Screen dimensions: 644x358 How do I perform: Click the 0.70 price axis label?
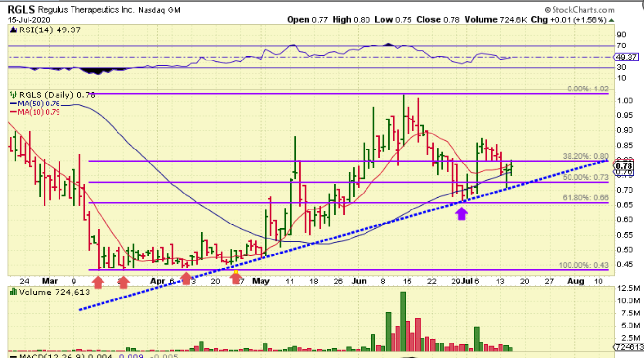[626, 190]
